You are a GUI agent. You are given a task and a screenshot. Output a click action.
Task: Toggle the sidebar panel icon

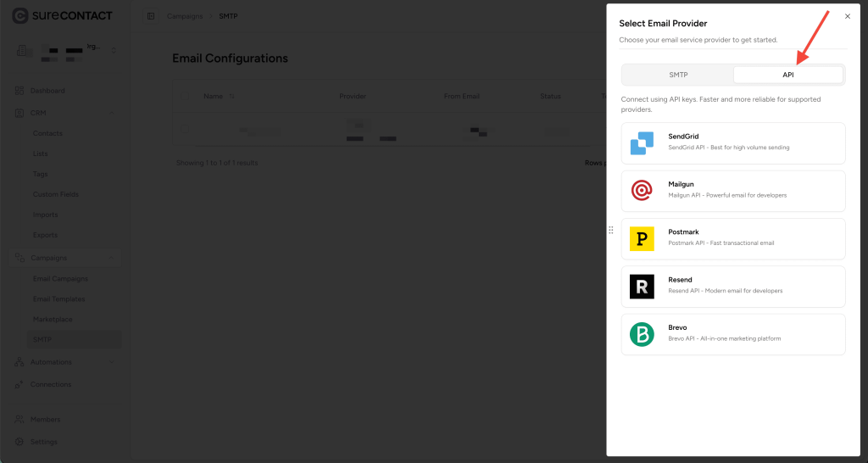tap(150, 16)
